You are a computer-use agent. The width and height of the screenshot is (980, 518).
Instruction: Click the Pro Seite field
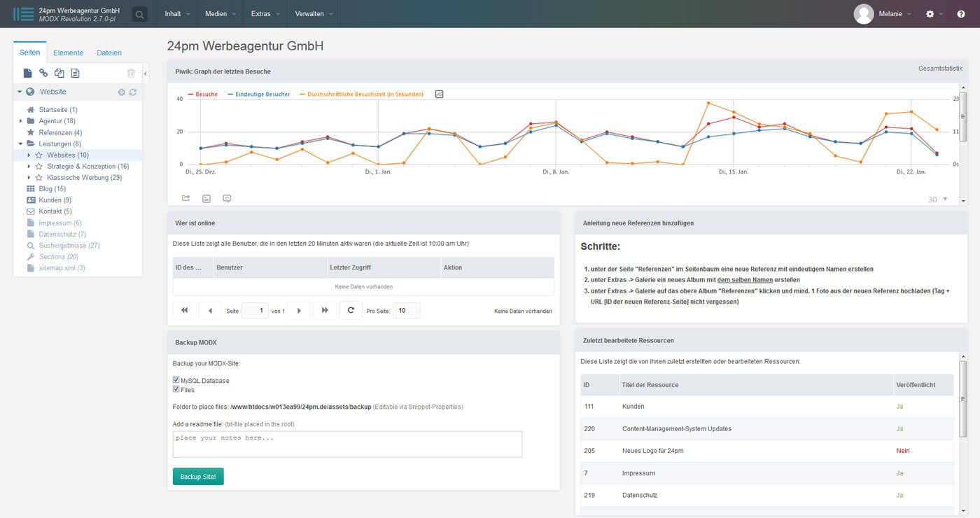(407, 311)
